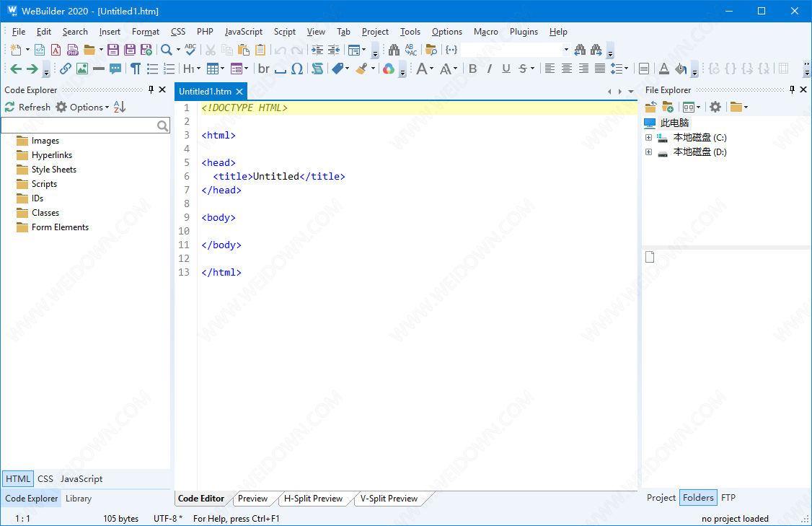Open the Plugins menu
The width and height of the screenshot is (812, 526).
click(x=524, y=32)
